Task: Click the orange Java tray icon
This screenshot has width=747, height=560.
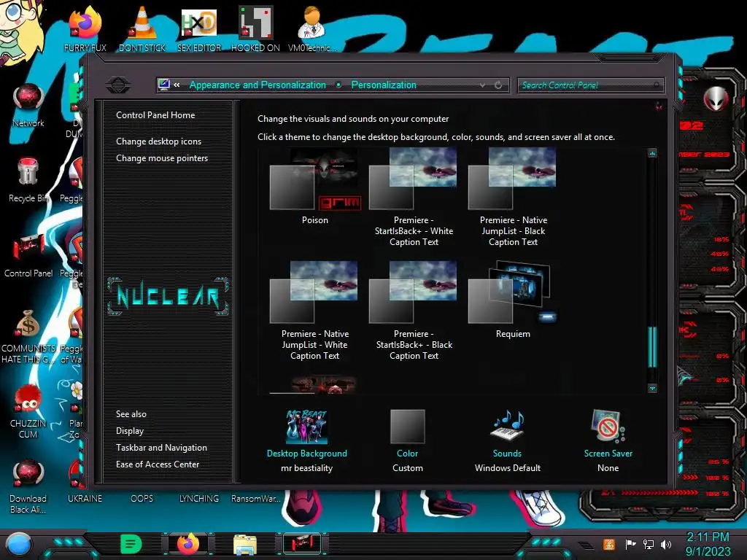Action: pyautogui.click(x=609, y=544)
